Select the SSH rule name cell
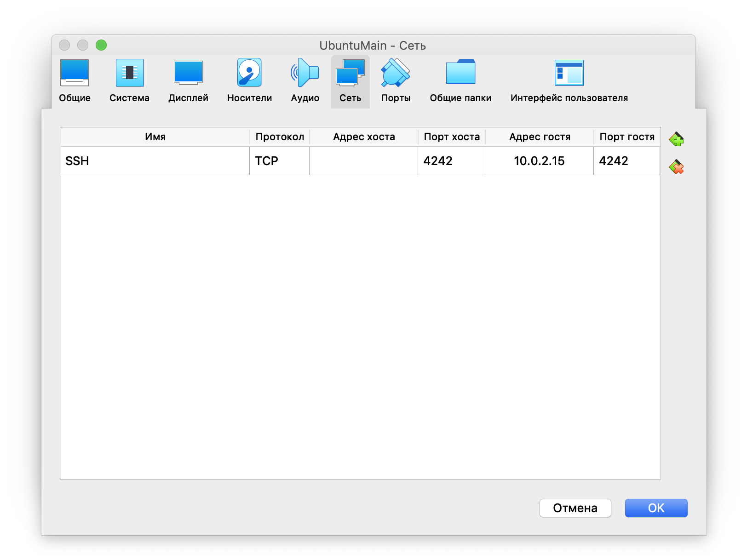 (155, 161)
